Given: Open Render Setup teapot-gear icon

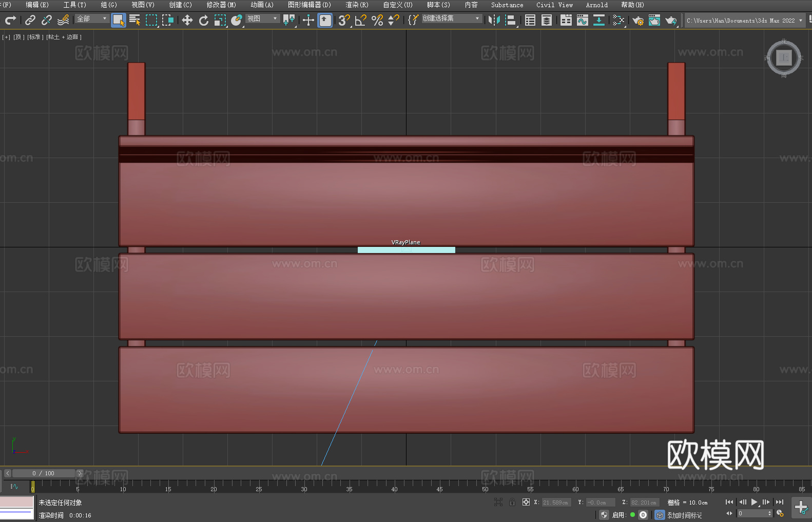Looking at the screenshot, I should [638, 20].
